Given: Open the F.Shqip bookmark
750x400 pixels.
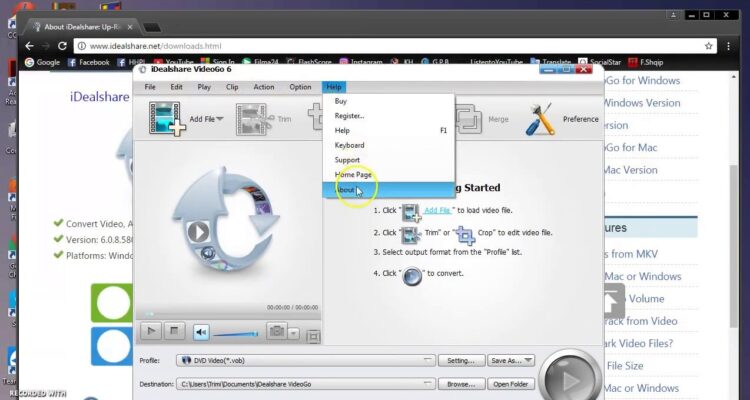Looking at the screenshot, I should coord(646,62).
